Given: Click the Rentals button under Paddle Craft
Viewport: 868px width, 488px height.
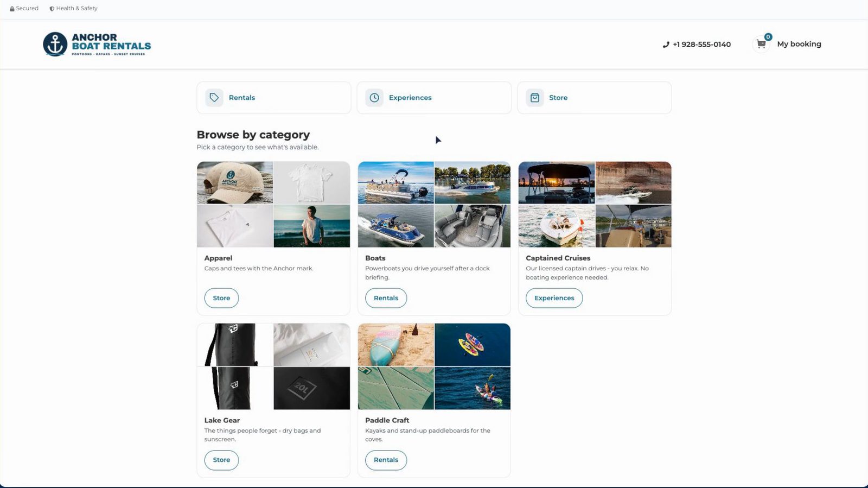Looking at the screenshot, I should coord(386,460).
